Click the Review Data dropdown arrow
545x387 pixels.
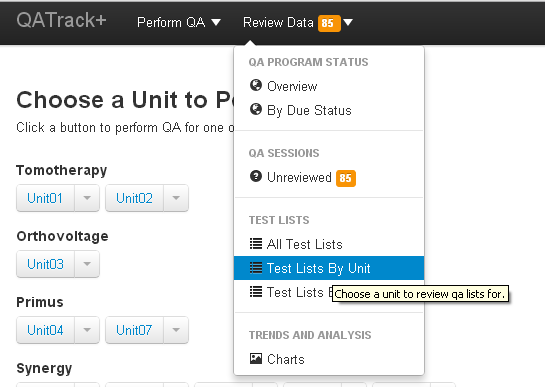(348, 23)
